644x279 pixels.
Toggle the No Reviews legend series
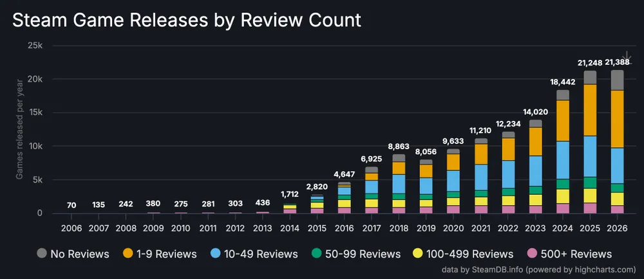click(x=73, y=253)
